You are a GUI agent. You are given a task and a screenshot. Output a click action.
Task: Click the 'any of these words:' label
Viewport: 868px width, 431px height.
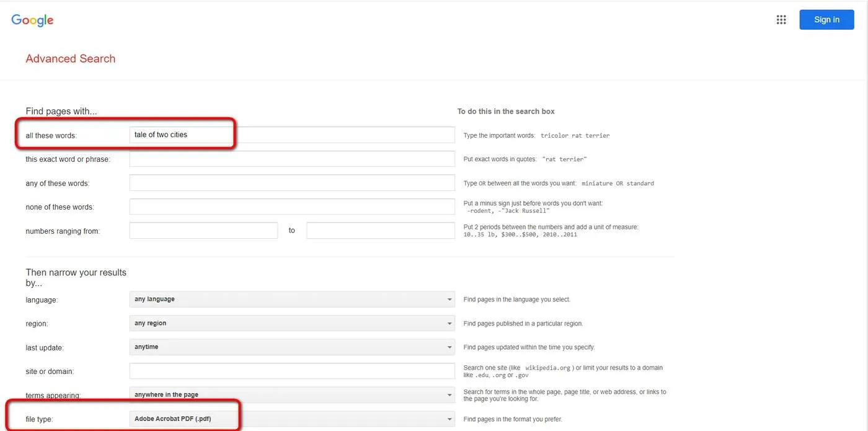58,184
